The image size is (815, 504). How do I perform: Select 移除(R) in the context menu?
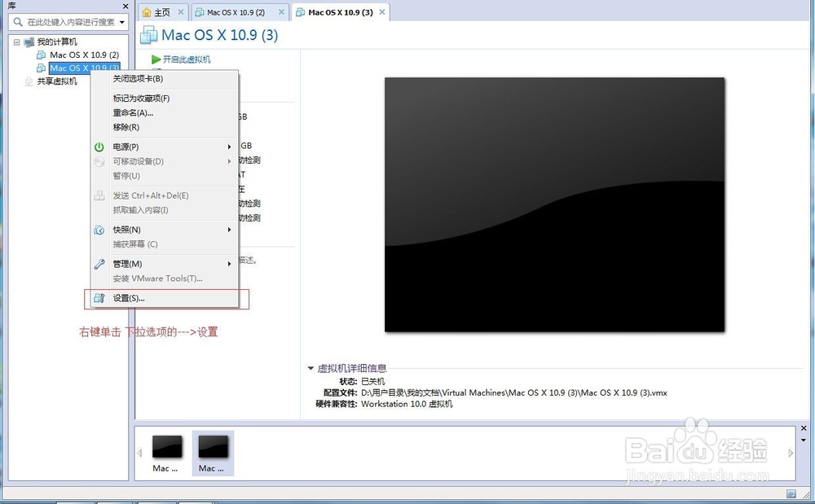click(x=126, y=127)
